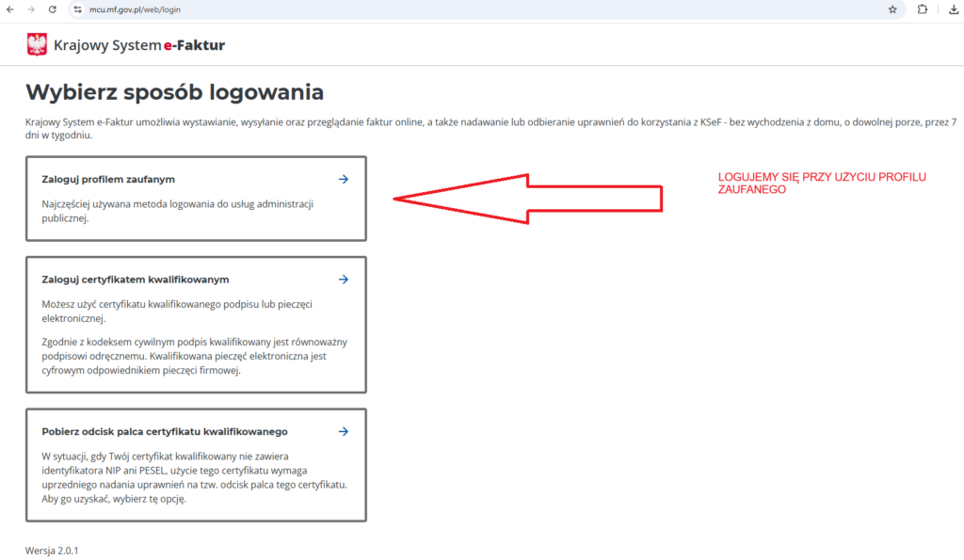Choose 'Zaloguj certyfikatem kwalifikowanym' option
The width and height of the screenshot is (964, 560).
coord(136,280)
